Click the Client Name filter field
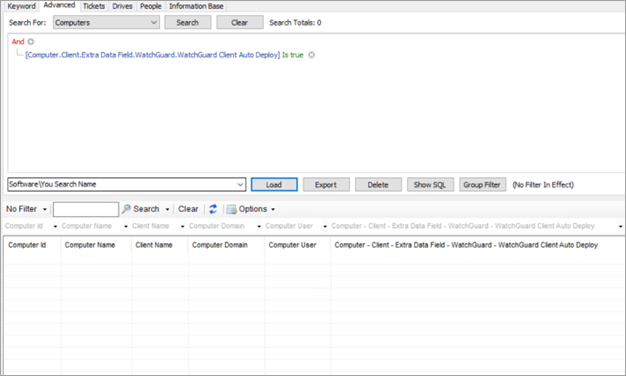This screenshot has width=626, height=376. click(x=155, y=226)
